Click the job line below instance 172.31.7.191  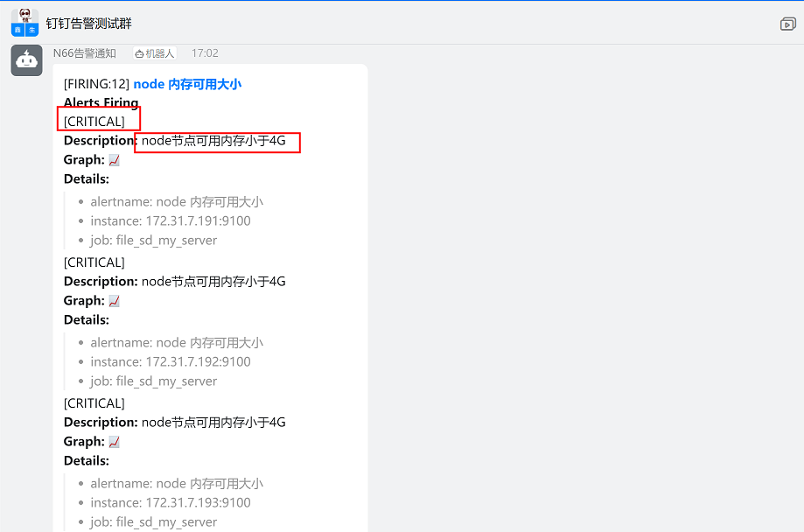coord(153,241)
